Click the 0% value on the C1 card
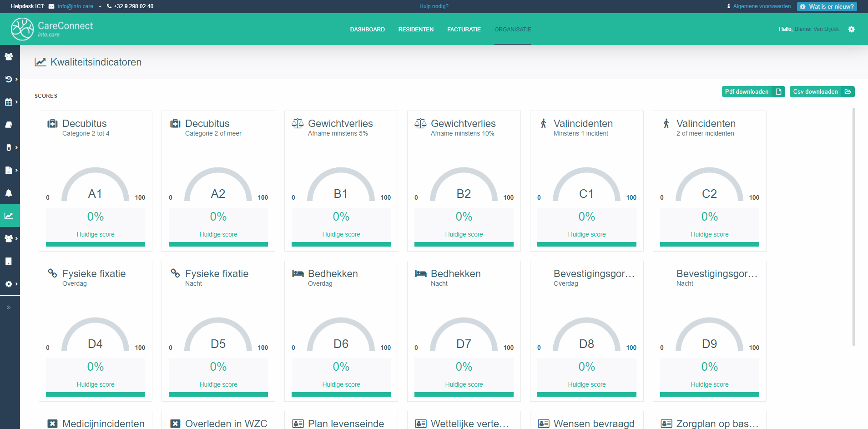 [586, 217]
